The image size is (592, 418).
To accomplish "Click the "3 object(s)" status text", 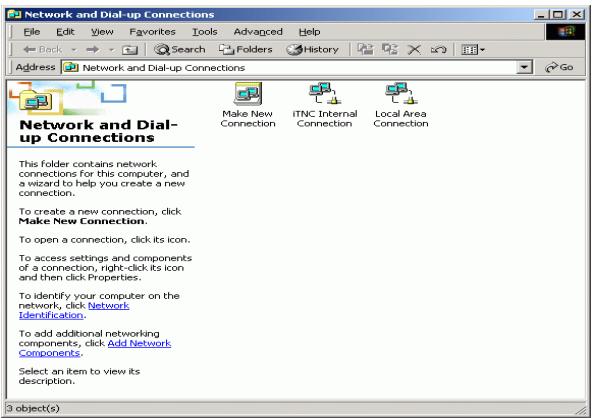I will point(33,408).
